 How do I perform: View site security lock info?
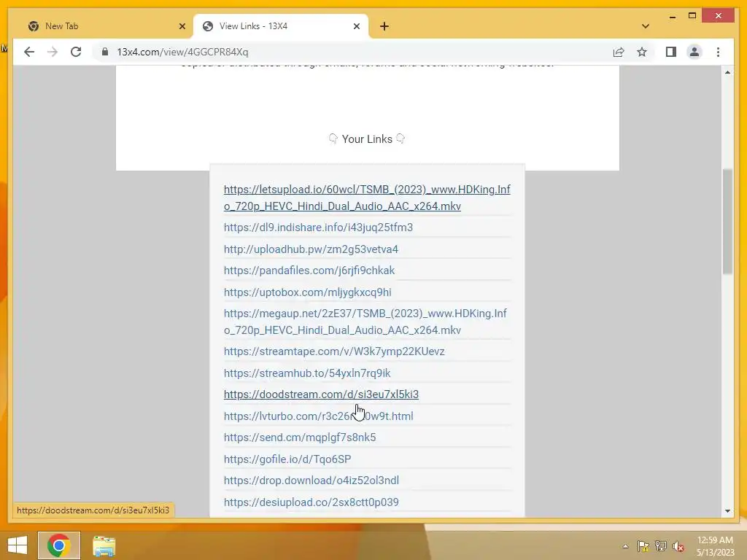tap(105, 52)
